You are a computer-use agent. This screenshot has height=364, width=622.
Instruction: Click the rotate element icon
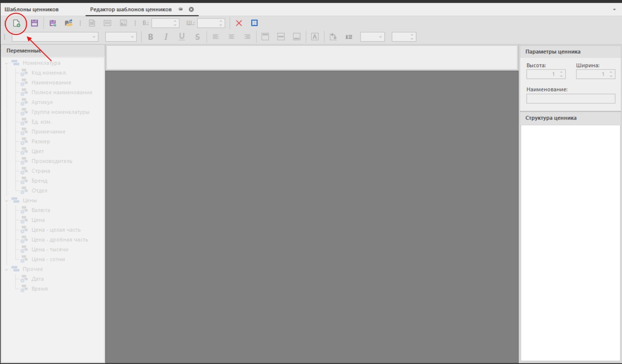[333, 37]
